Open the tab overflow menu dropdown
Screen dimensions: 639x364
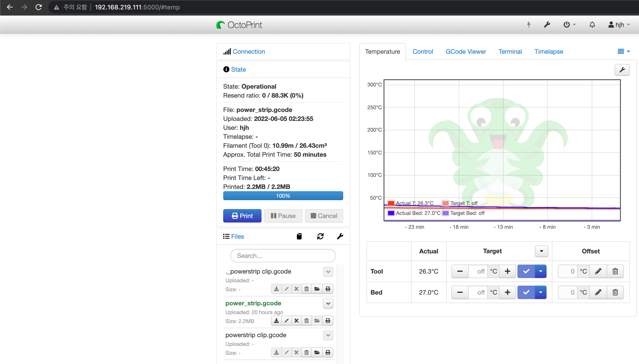[624, 51]
